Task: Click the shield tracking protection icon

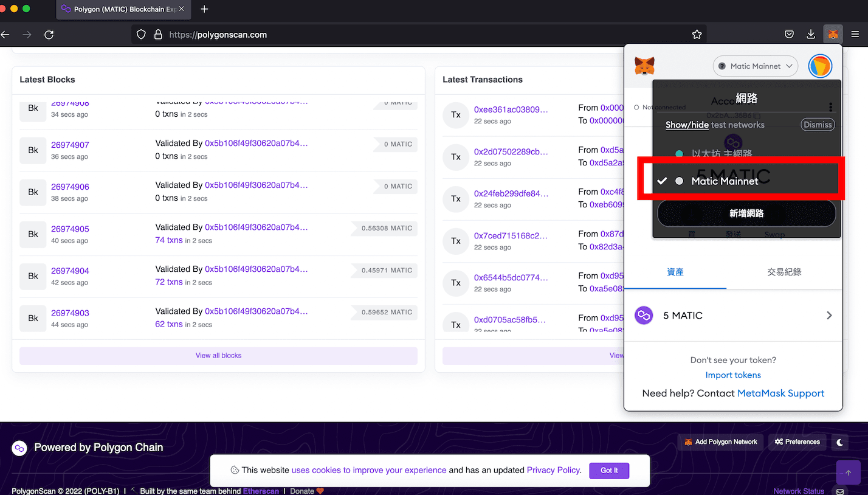Action: pyautogui.click(x=141, y=35)
